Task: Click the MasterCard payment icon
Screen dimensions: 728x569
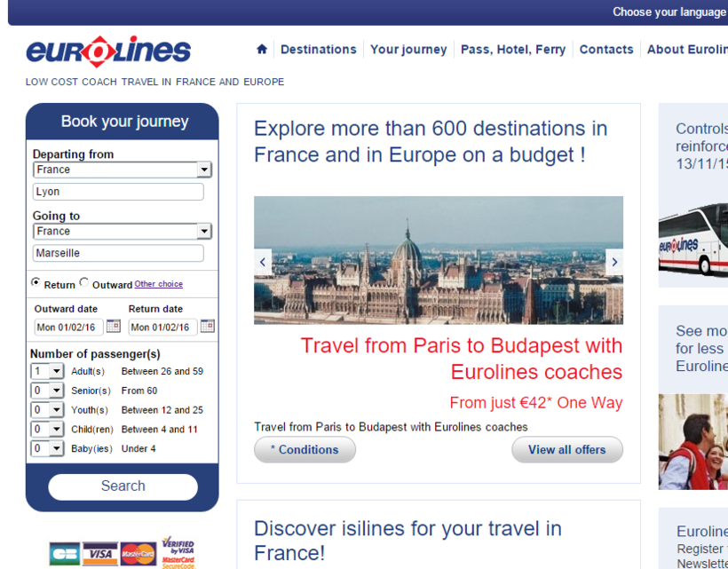Action: coord(138,554)
